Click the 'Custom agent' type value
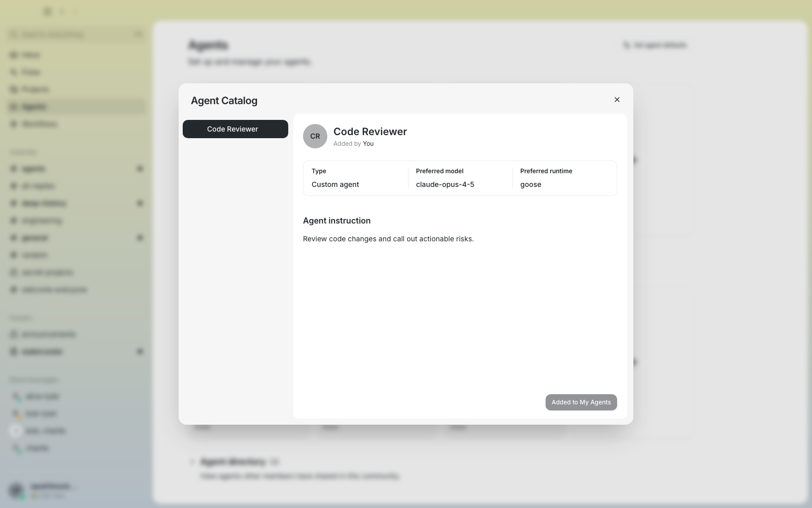This screenshot has height=508, width=812. (335, 184)
